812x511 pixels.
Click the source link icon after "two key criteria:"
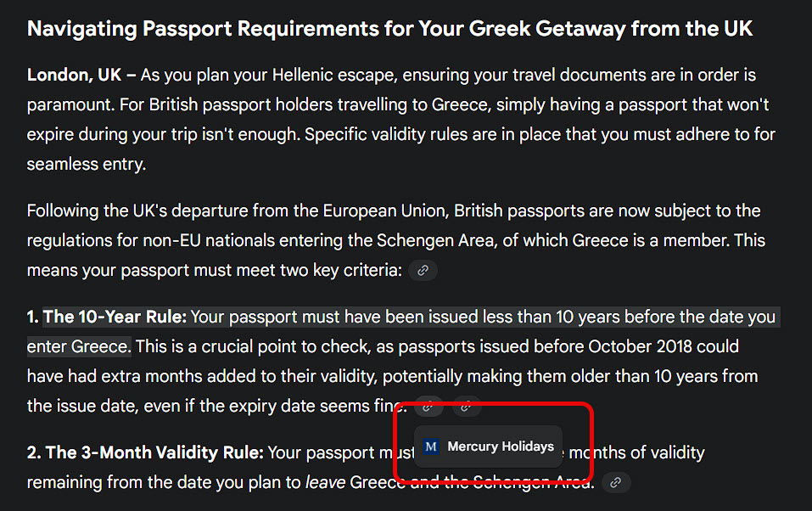tap(423, 271)
